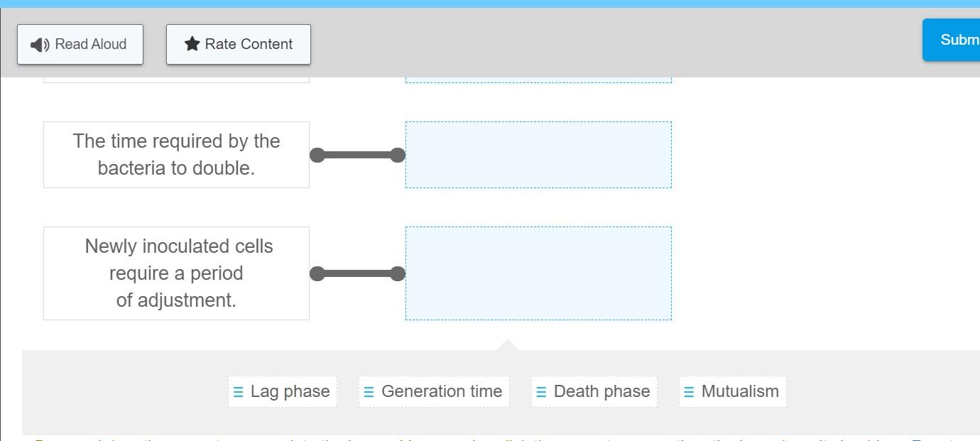
Task: Click the box stating bacteria doubling time
Action: [176, 154]
